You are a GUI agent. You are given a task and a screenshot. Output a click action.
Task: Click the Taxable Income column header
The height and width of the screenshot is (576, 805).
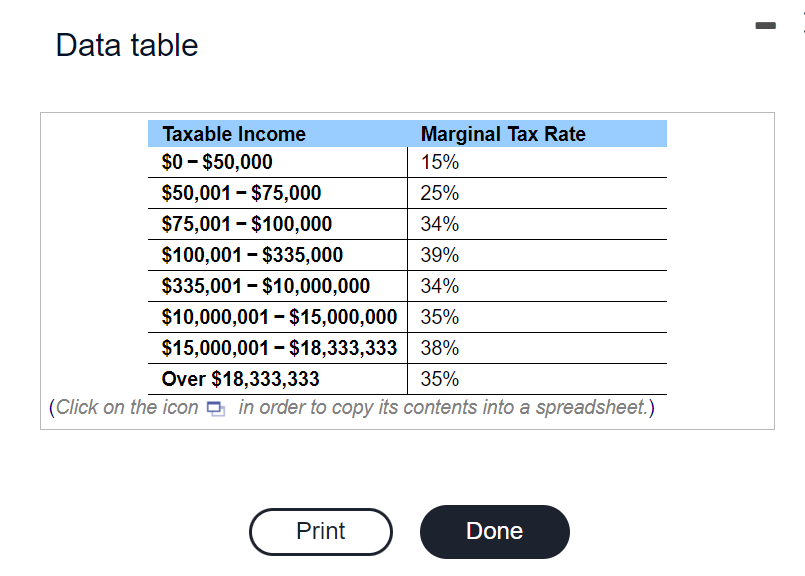pos(234,134)
